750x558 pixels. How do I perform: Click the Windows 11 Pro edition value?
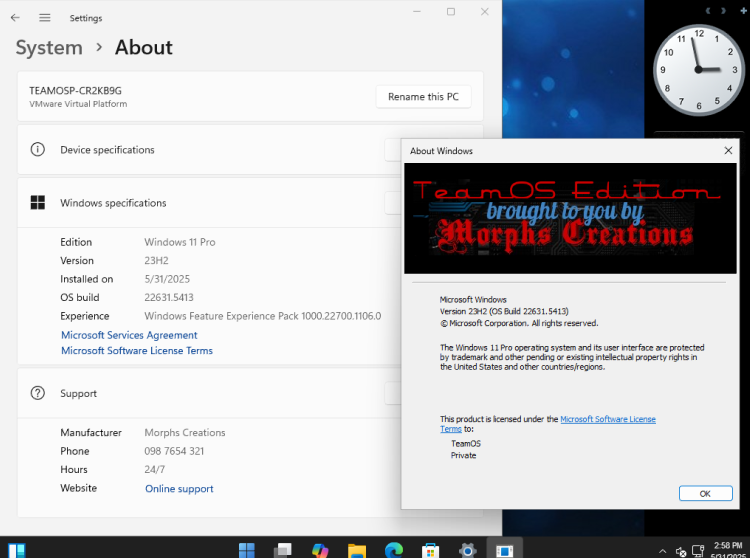pos(180,242)
